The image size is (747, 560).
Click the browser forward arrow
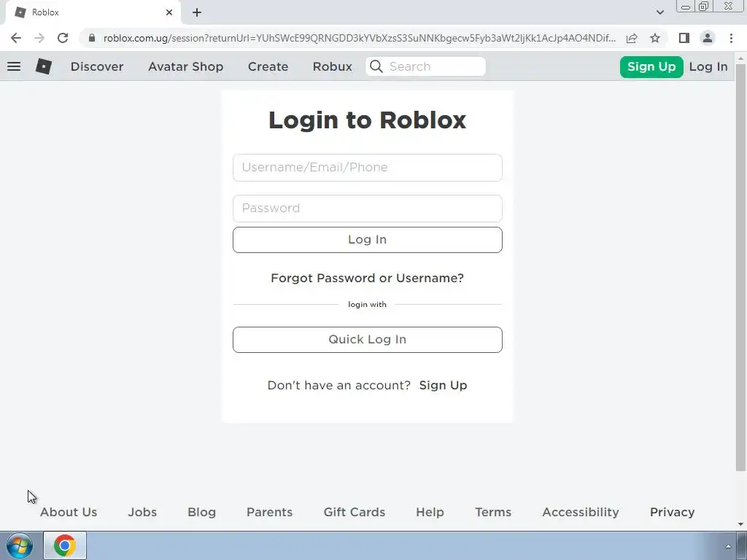point(39,38)
